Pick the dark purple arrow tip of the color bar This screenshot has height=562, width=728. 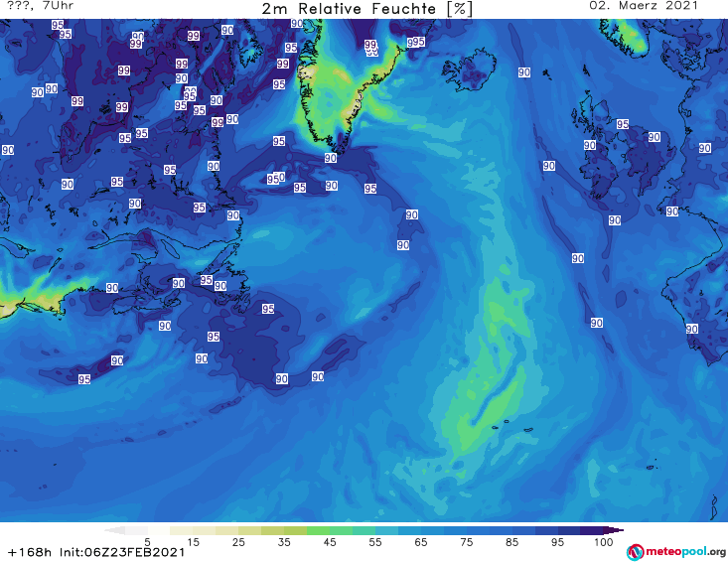[614, 530]
